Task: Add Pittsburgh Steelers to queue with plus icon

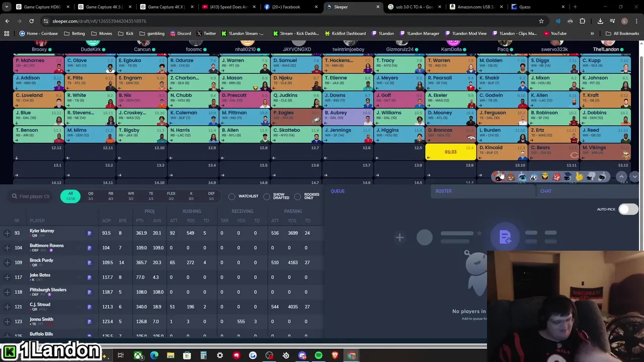Action: coord(7,292)
